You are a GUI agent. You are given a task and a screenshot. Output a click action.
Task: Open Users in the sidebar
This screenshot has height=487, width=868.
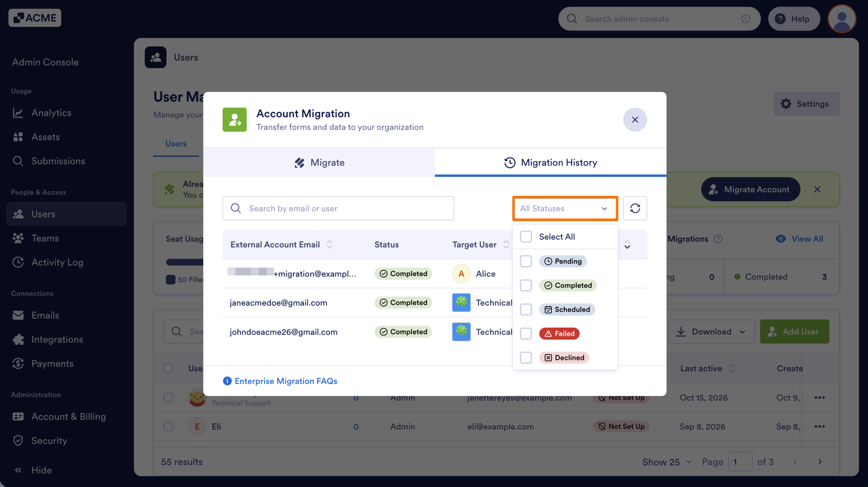tap(66, 214)
